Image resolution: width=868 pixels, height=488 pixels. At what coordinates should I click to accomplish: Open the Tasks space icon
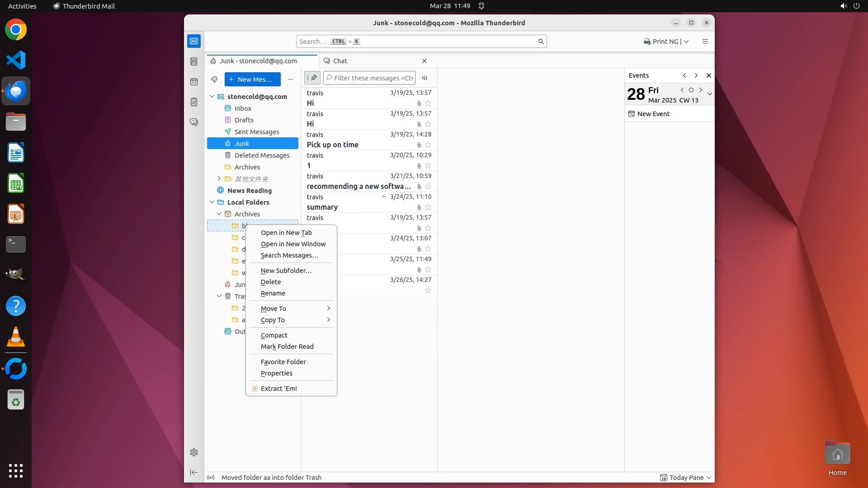[194, 102]
